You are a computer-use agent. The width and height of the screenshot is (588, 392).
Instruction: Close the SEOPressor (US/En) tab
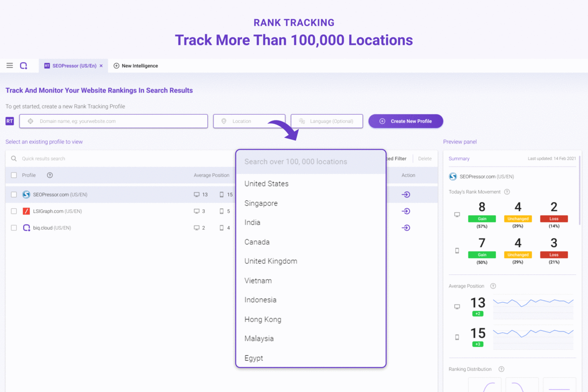[x=101, y=66]
